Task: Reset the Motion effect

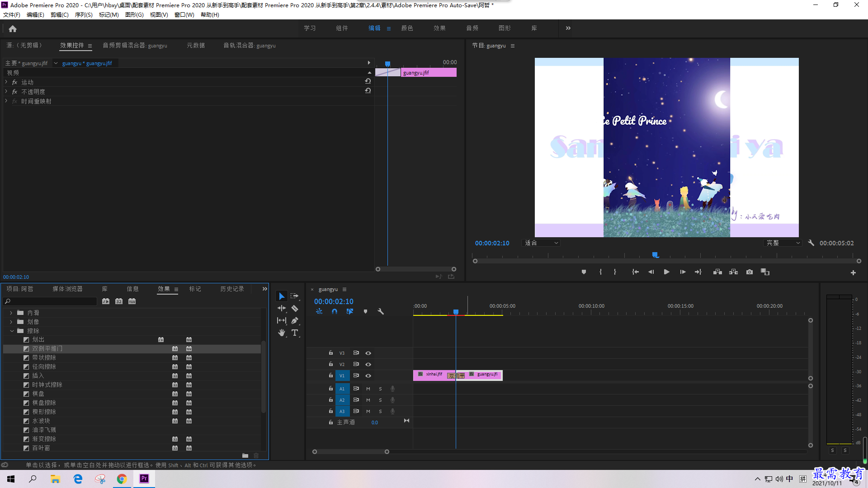Action: pos(368,81)
